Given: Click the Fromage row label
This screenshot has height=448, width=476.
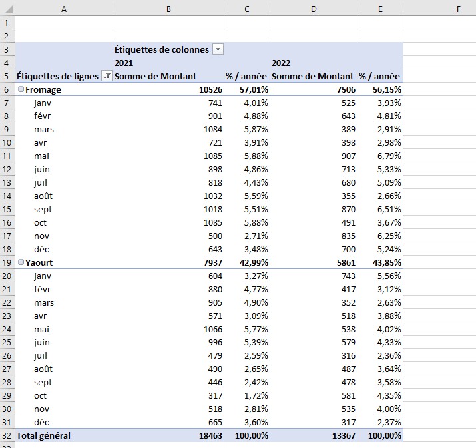Looking at the screenshot, I should pyautogui.click(x=43, y=90).
